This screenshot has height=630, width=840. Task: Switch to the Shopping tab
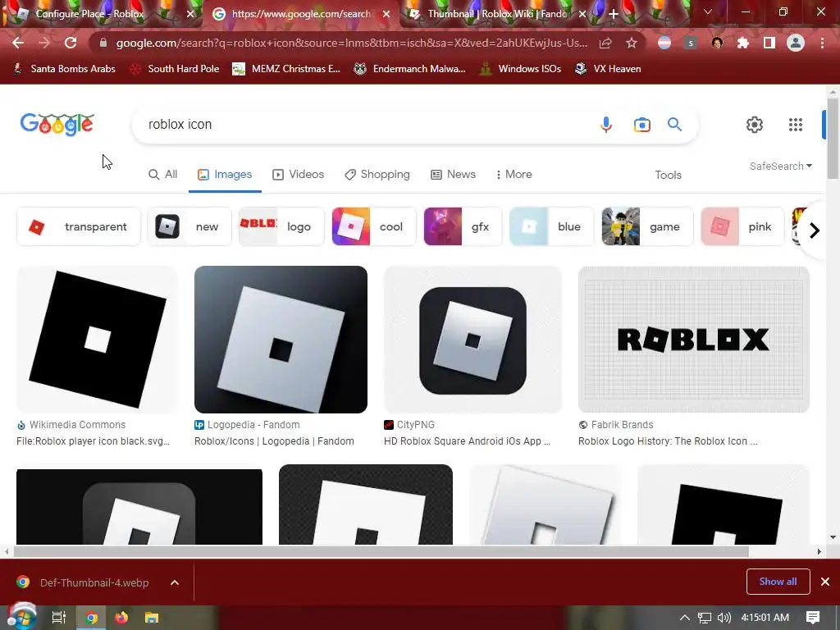coord(377,174)
